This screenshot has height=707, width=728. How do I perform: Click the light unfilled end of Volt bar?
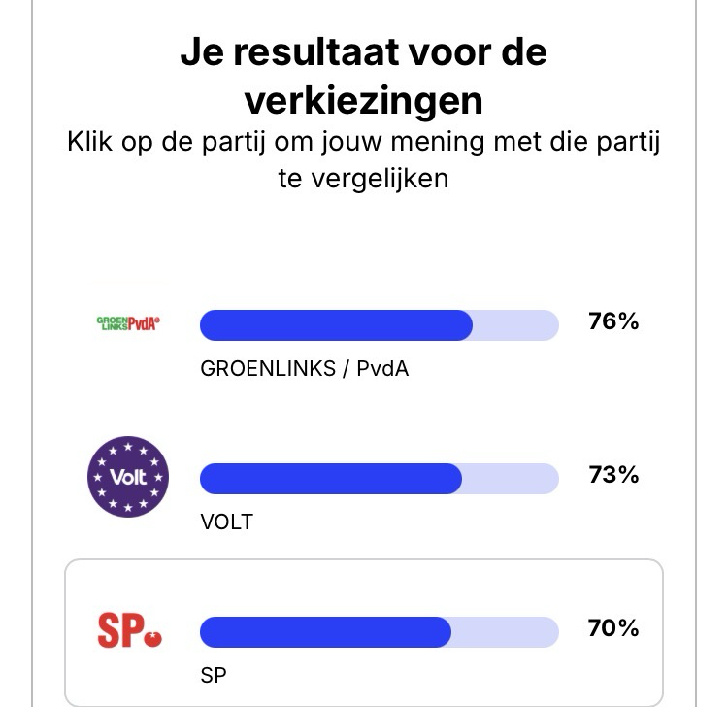511,479
